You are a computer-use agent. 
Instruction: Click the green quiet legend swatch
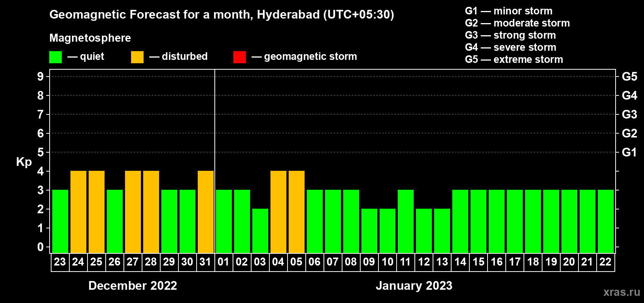(55, 57)
